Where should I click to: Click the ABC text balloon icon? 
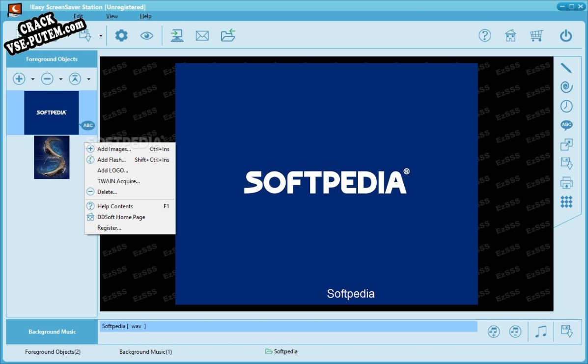[x=566, y=125]
